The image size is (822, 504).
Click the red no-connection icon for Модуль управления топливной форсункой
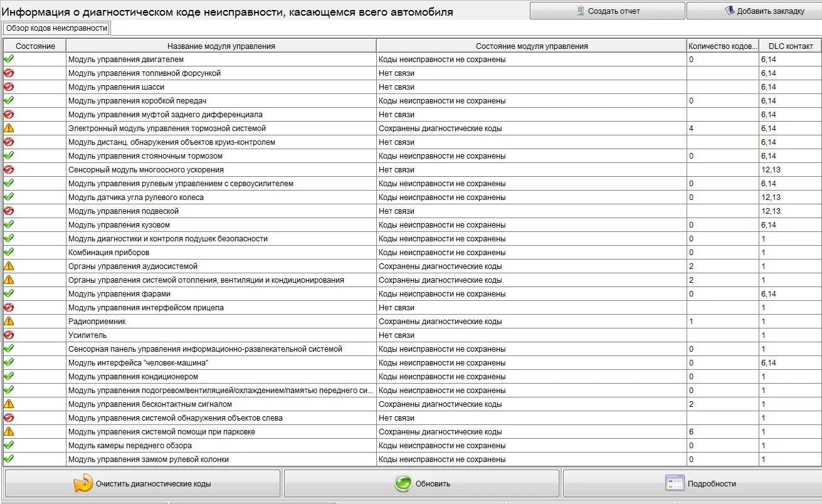pyautogui.click(x=9, y=73)
